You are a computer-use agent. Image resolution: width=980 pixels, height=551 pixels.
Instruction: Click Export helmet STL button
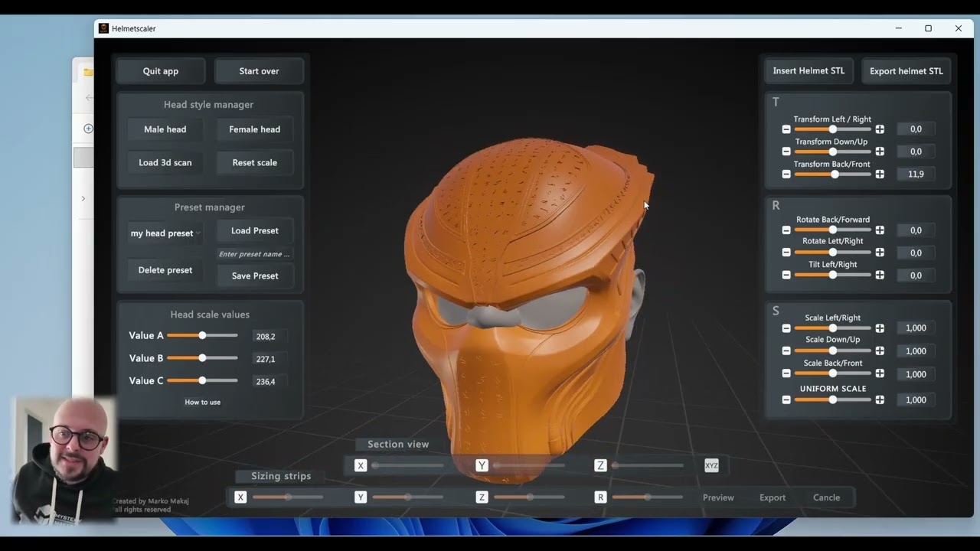coord(906,71)
